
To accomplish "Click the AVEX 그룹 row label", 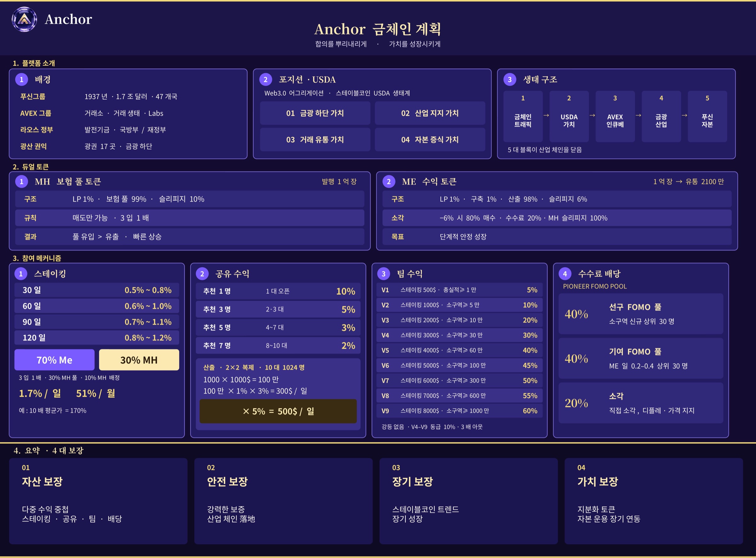I will [x=36, y=113].
